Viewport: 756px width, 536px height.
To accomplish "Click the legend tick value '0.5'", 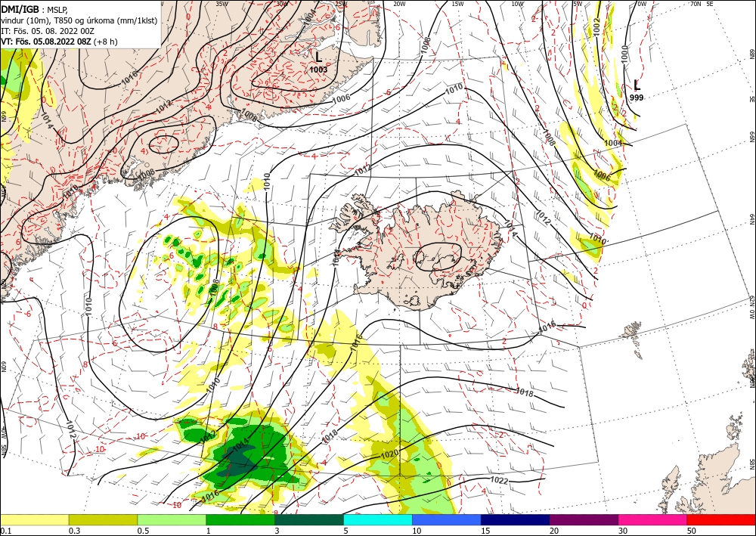I will click(143, 531).
